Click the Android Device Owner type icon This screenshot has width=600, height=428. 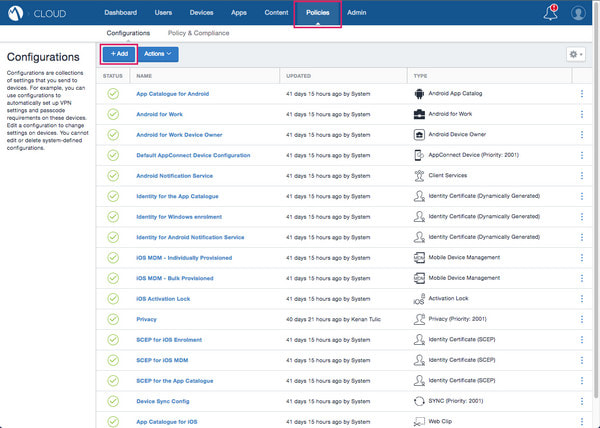coord(419,135)
